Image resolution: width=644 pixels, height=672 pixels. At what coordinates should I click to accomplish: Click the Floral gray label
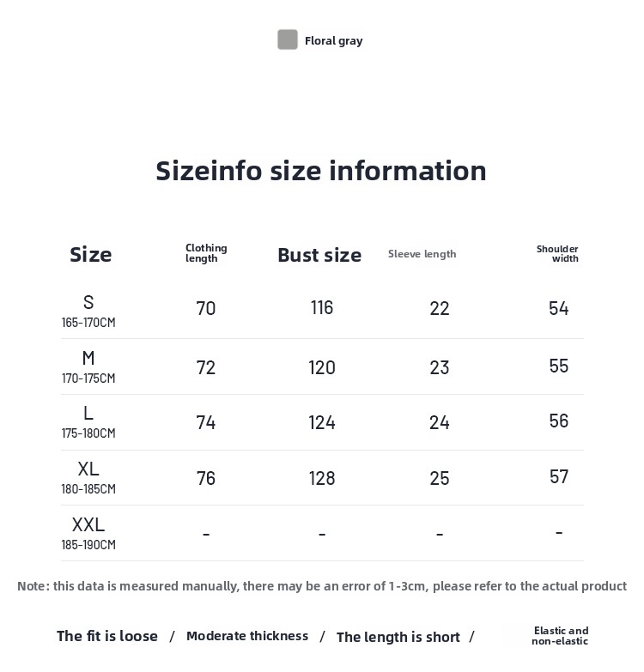coord(333,40)
